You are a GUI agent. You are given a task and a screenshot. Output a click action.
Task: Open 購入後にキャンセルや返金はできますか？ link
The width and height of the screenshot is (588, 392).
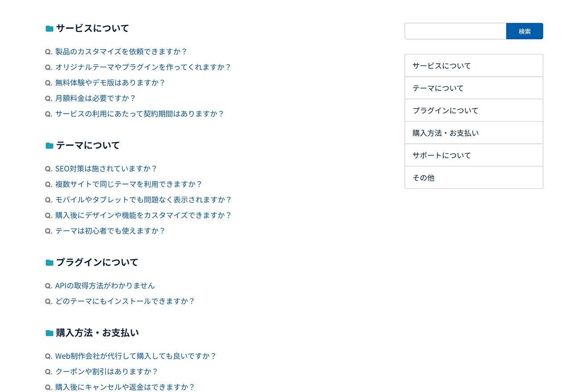click(x=125, y=387)
